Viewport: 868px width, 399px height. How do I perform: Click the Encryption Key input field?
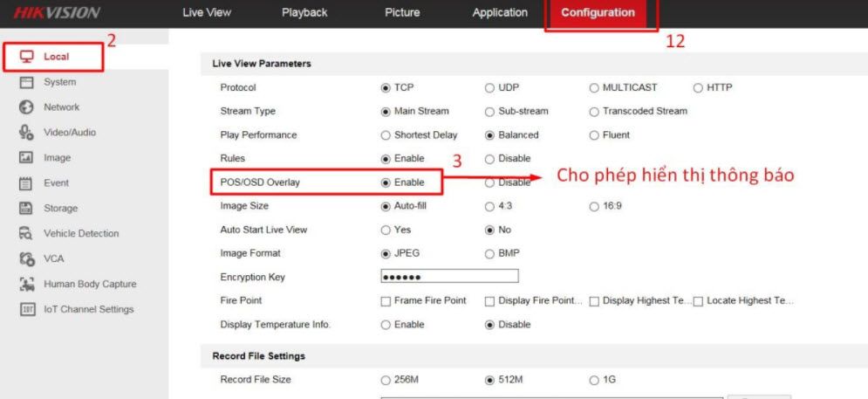(449, 276)
